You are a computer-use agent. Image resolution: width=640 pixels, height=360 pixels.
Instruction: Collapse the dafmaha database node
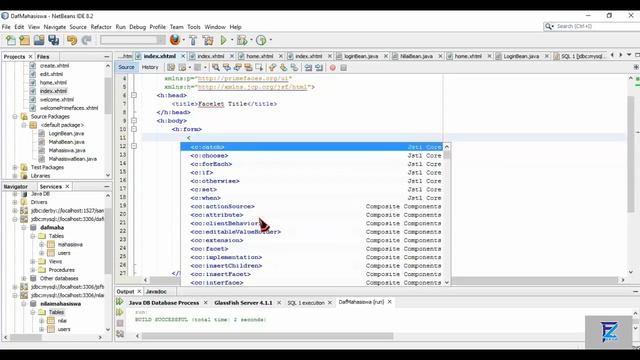[x=24, y=227]
